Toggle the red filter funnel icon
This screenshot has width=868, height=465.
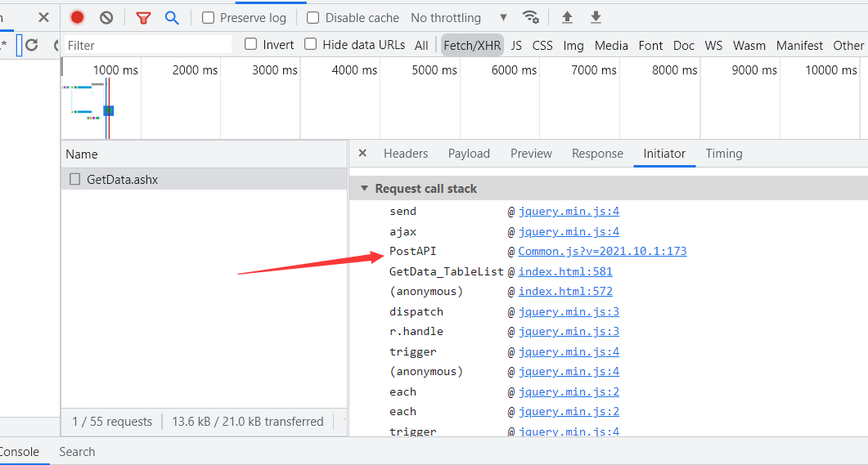(x=143, y=18)
